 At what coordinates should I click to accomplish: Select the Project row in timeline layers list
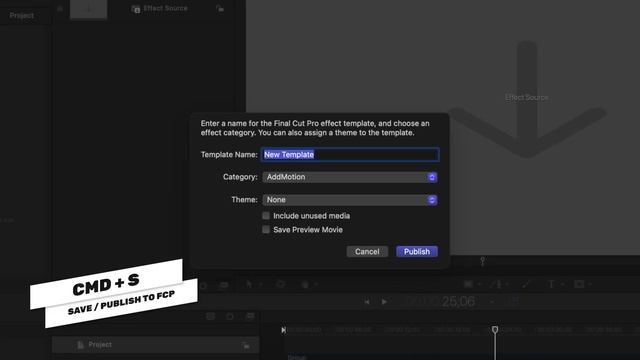pos(155,345)
